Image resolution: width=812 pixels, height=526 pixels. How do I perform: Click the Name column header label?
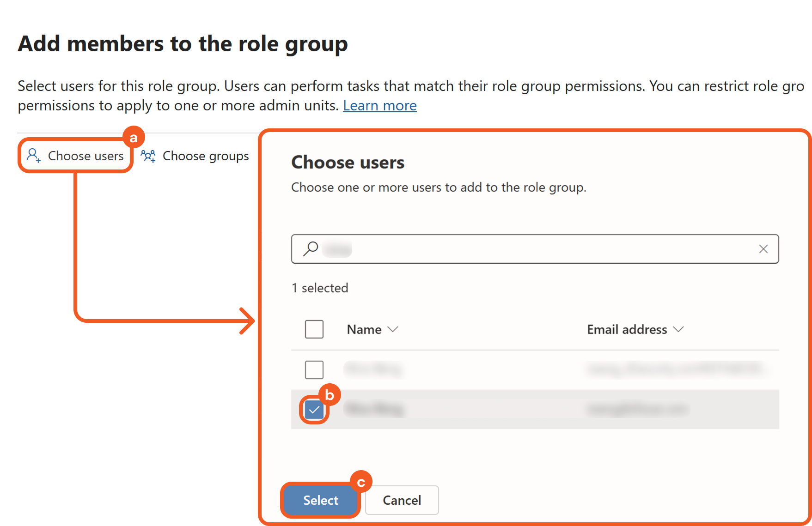point(364,330)
